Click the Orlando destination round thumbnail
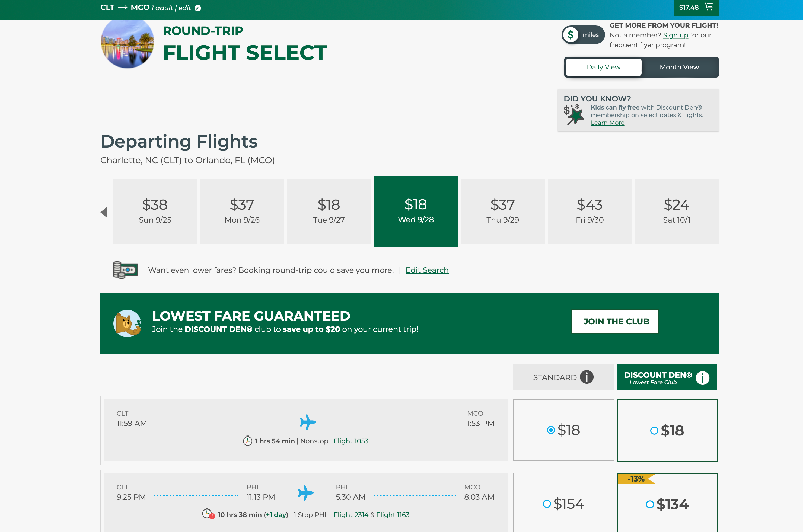Screen dimensions: 803x532 (x=127, y=43)
